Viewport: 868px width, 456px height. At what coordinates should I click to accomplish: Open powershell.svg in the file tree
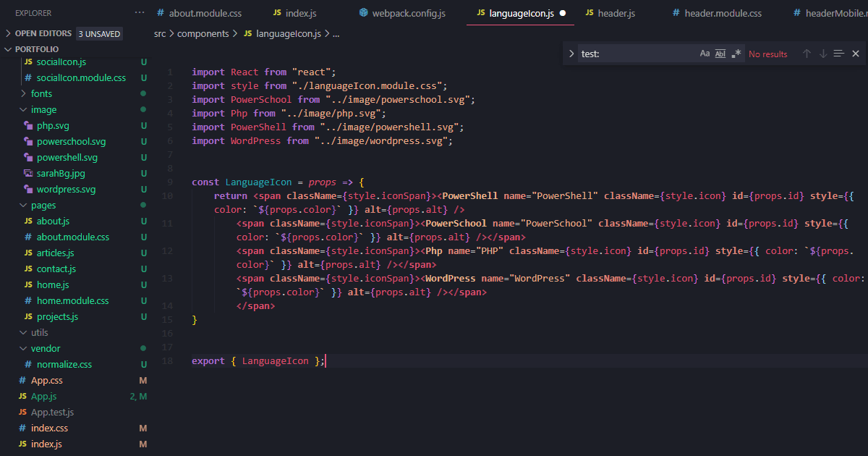67,157
